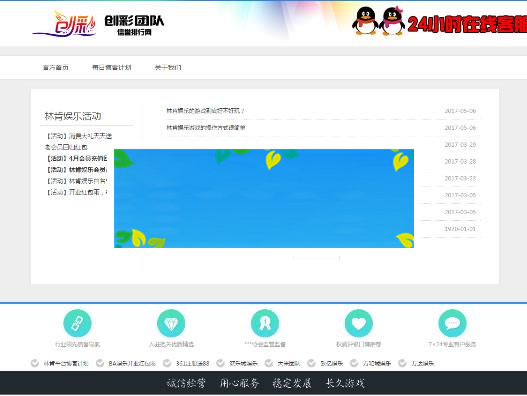Click the diamond round icon

coord(171,323)
